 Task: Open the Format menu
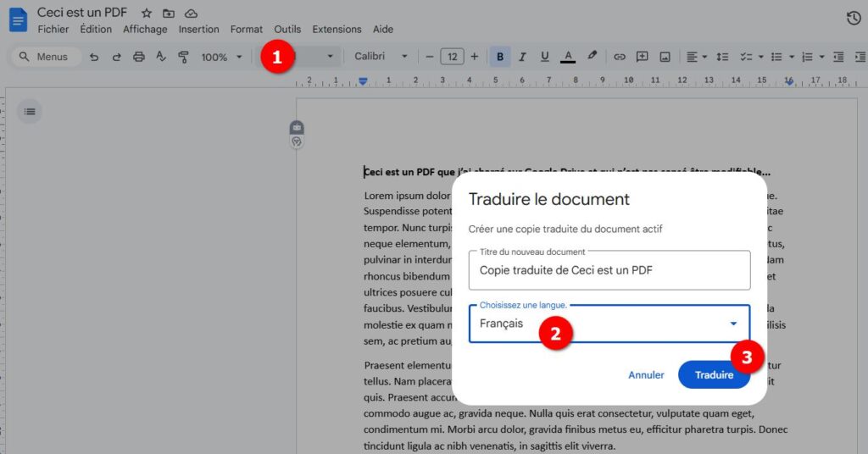pyautogui.click(x=247, y=30)
